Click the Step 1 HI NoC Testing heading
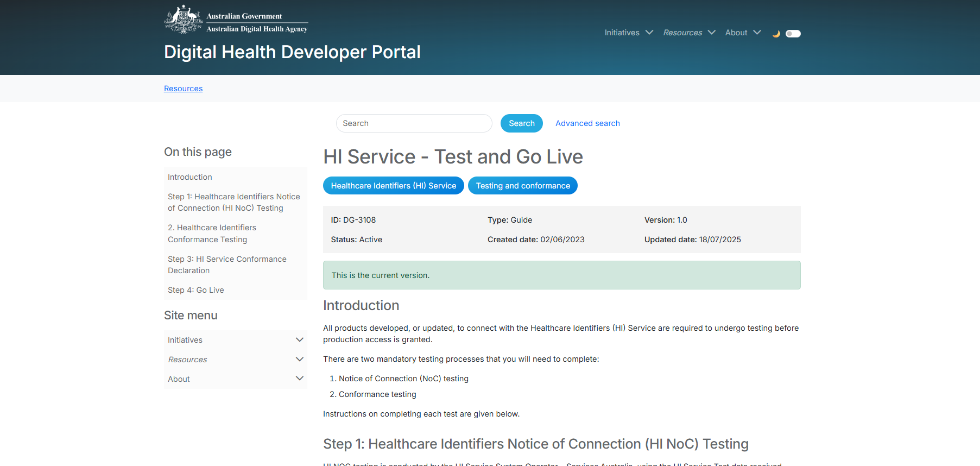 (536, 444)
